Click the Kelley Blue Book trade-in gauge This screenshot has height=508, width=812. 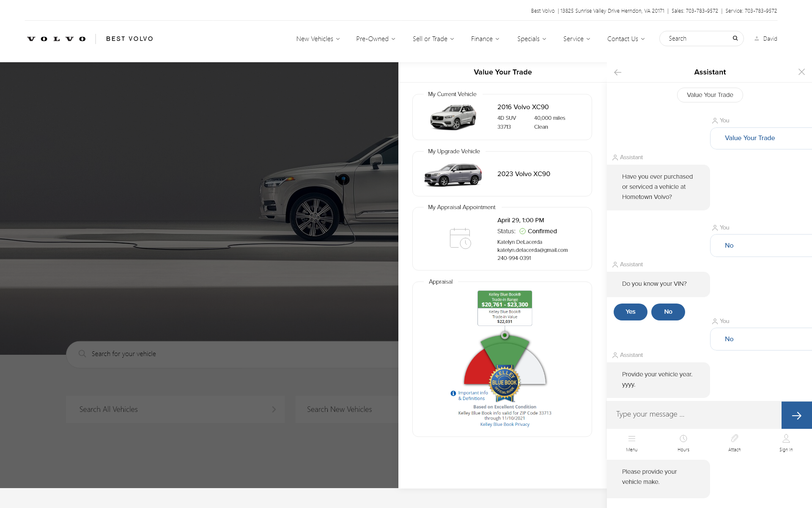pyautogui.click(x=505, y=359)
